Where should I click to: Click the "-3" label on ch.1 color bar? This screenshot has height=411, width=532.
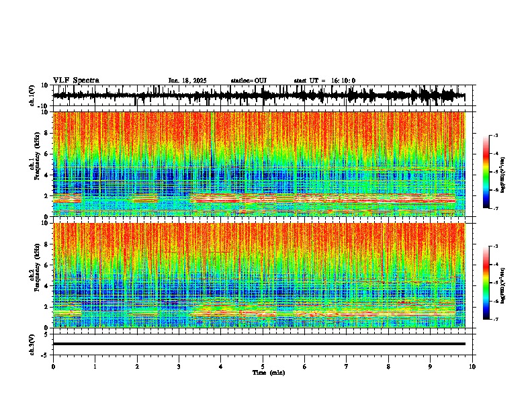click(x=495, y=135)
